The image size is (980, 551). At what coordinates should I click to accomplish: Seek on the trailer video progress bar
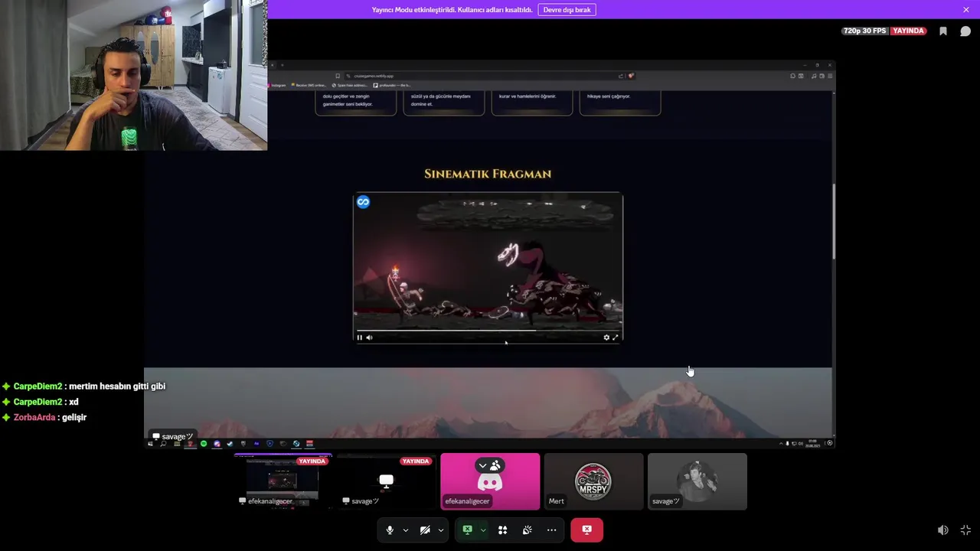[488, 331]
